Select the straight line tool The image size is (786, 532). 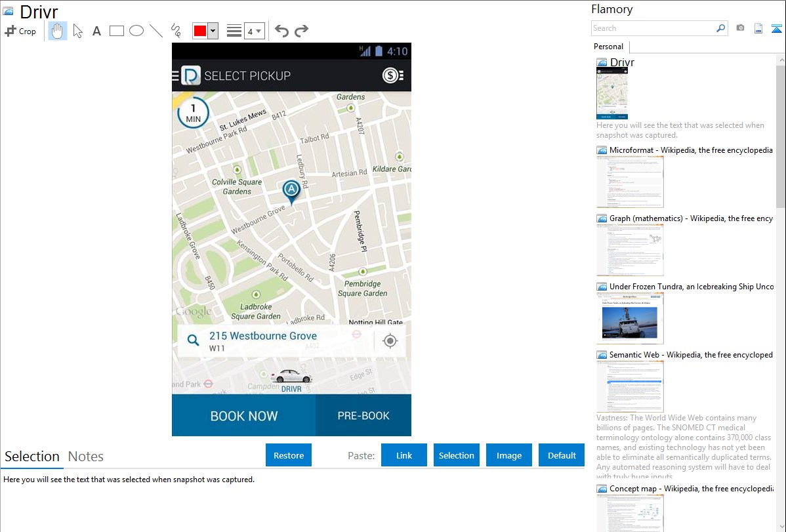156,31
